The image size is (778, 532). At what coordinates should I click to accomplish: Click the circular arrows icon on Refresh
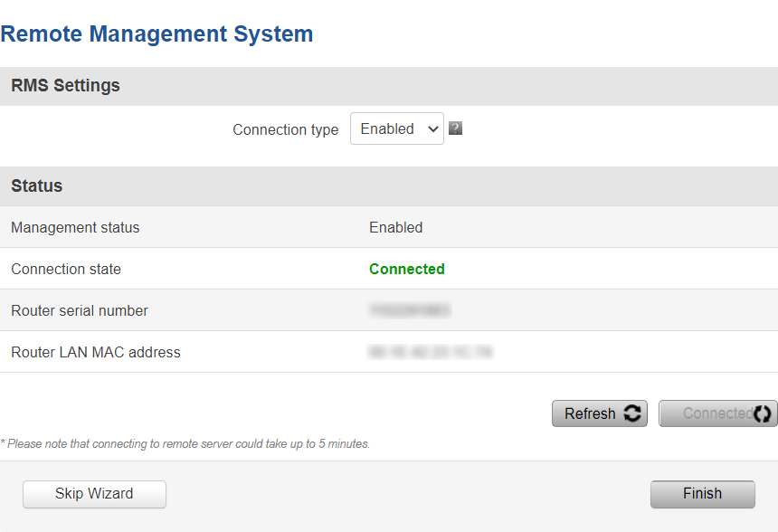632,413
